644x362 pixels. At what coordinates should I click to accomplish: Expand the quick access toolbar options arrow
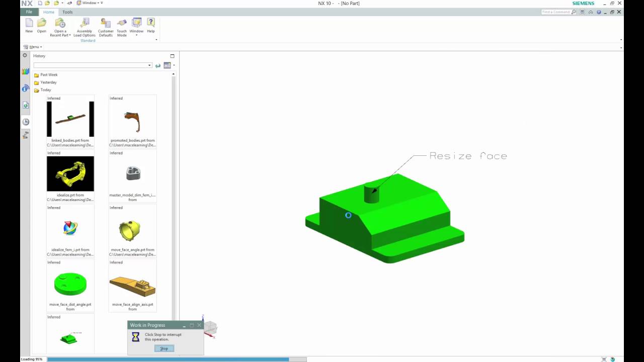point(102,3)
